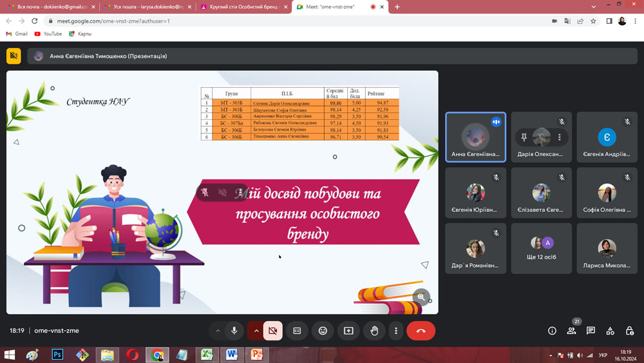The width and height of the screenshot is (644, 363).
Task: Start presenting your screen
Action: (348, 331)
